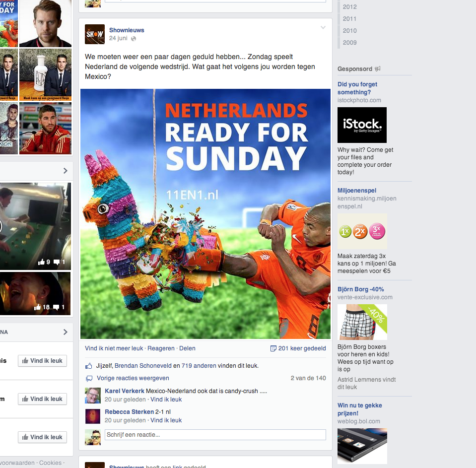Show the 719 anderen who liked
The image size is (476, 468).
pos(199,366)
